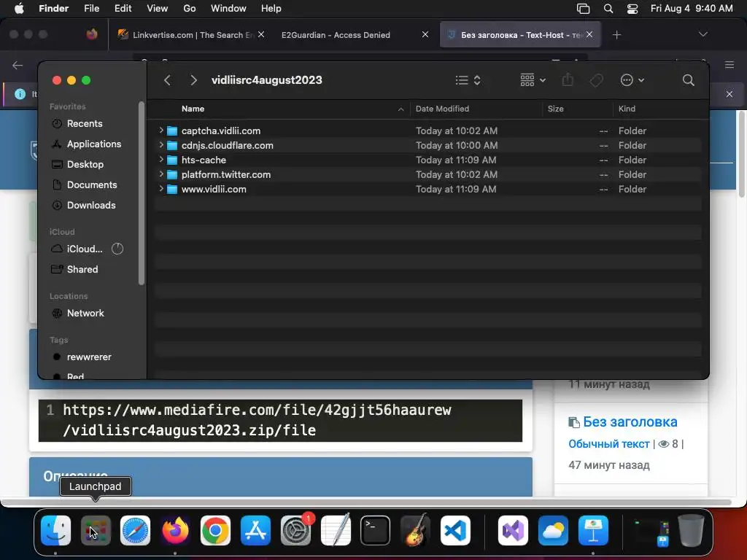Click the Share icon in Finder toolbar

[568, 79]
